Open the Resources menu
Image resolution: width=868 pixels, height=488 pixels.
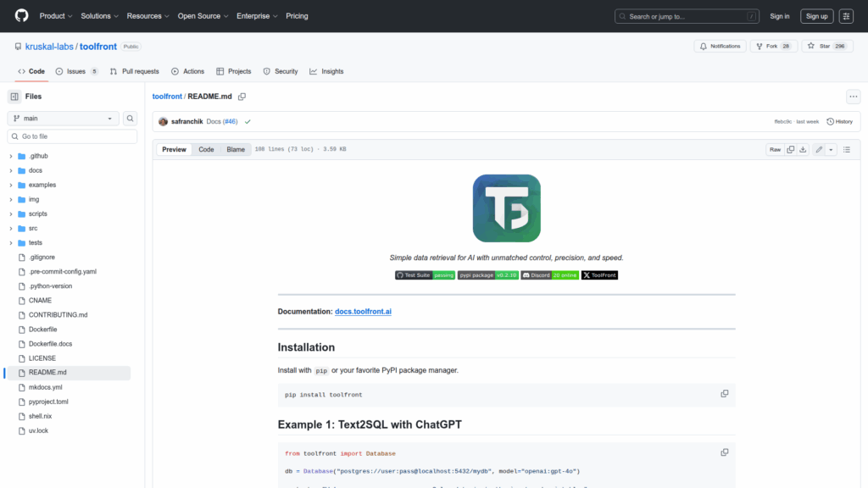click(147, 16)
